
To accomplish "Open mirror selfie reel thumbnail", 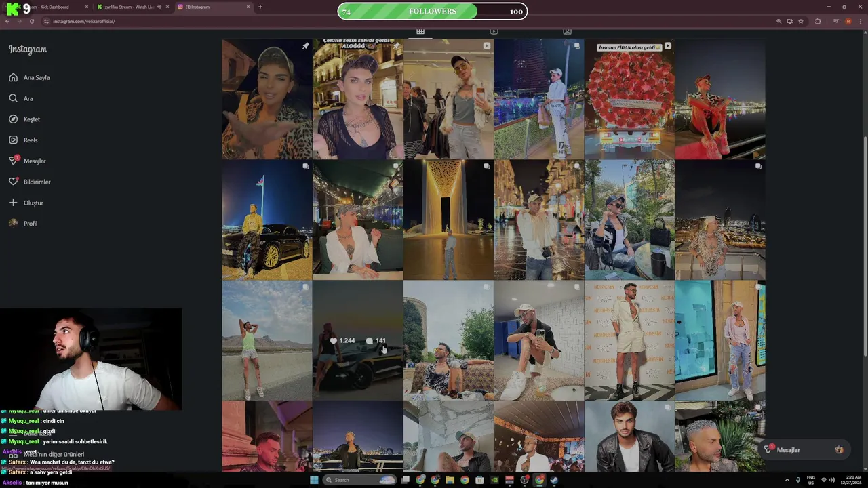I will [448, 99].
